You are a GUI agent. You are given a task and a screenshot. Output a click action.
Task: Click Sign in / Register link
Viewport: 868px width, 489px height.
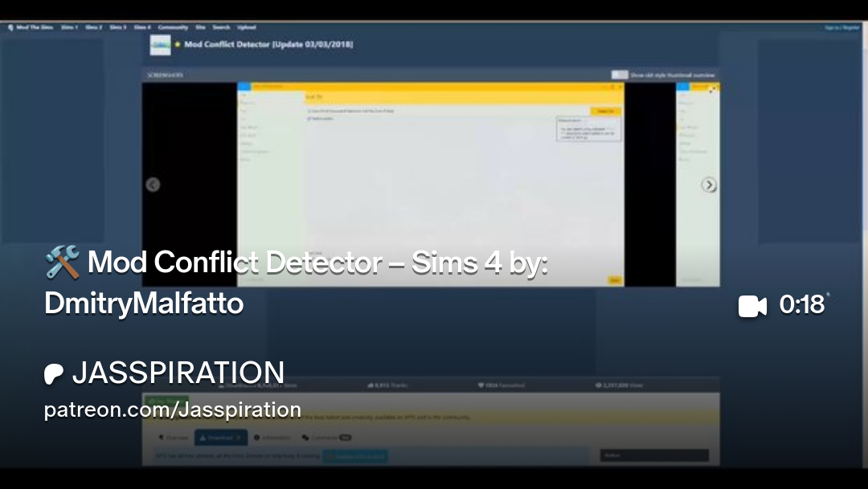tap(841, 27)
